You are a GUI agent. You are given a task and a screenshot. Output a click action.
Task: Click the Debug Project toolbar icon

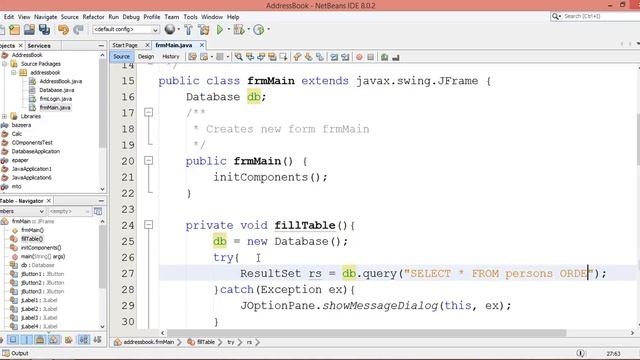click(239, 30)
